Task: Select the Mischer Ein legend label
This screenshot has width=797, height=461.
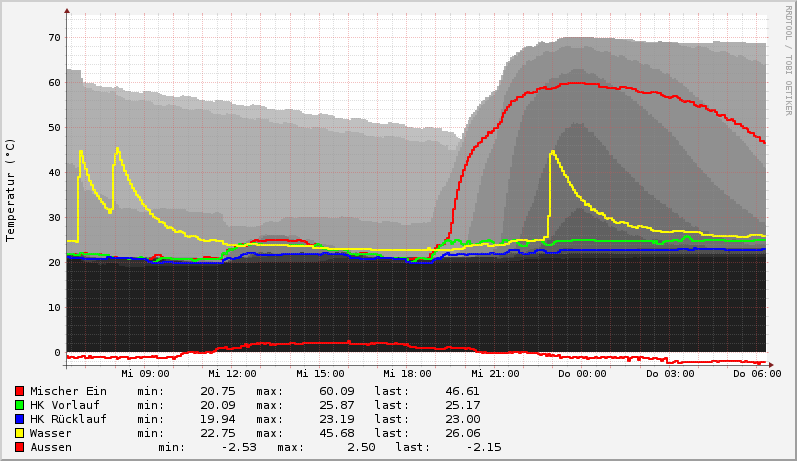Action: click(68, 391)
